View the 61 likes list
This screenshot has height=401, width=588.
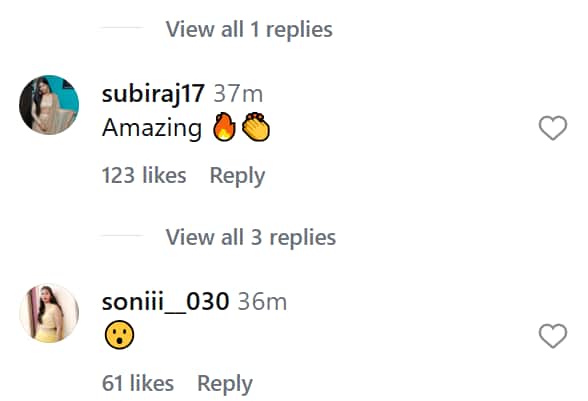[x=138, y=383]
